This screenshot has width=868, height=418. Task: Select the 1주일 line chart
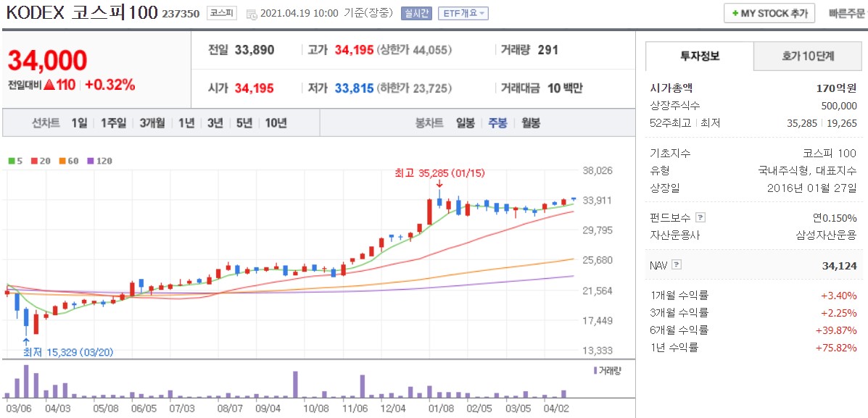[113, 122]
